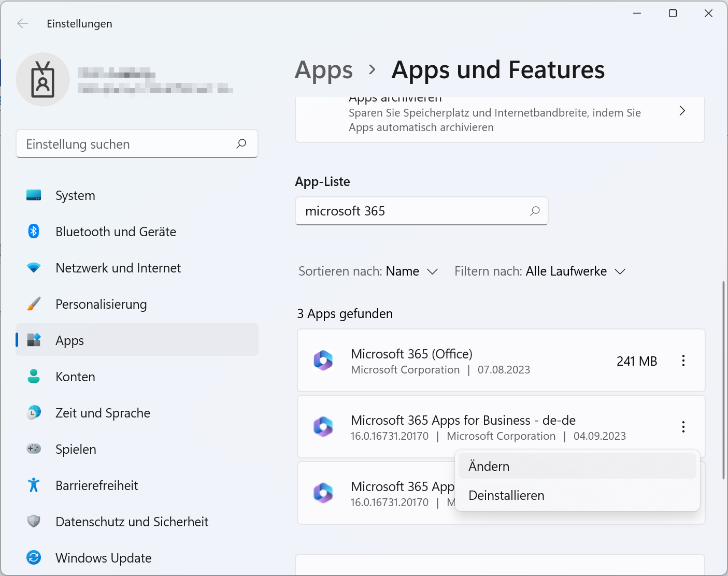
Task: Click the third Microsoft 365 app logo
Action: [x=323, y=493]
